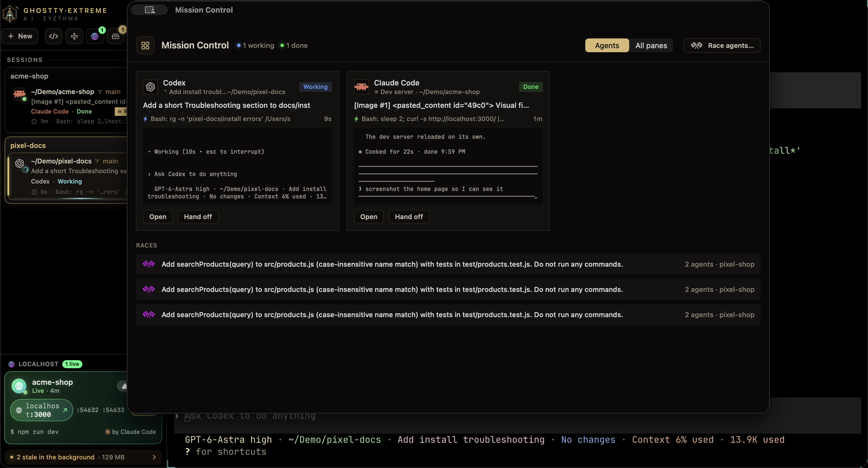Click the clock icon in pixel-docs session row

[34, 192]
